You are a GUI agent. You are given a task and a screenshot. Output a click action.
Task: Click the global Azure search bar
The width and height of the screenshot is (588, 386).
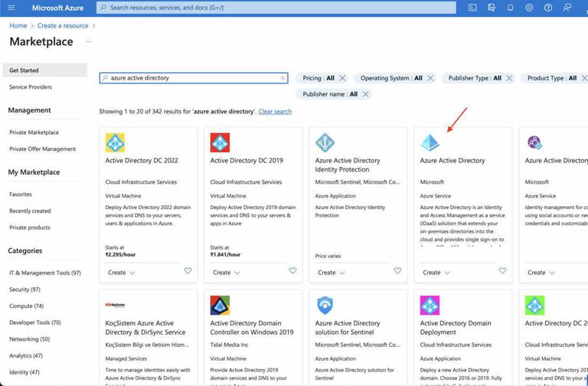click(x=276, y=8)
